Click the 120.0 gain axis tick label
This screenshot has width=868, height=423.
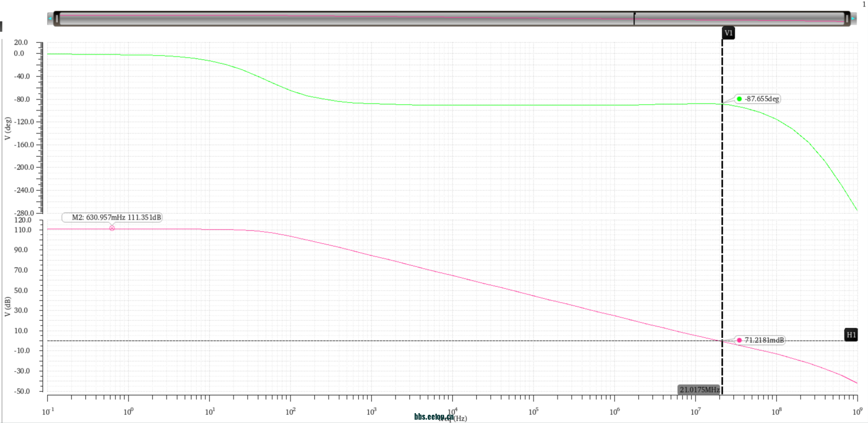tap(23, 220)
